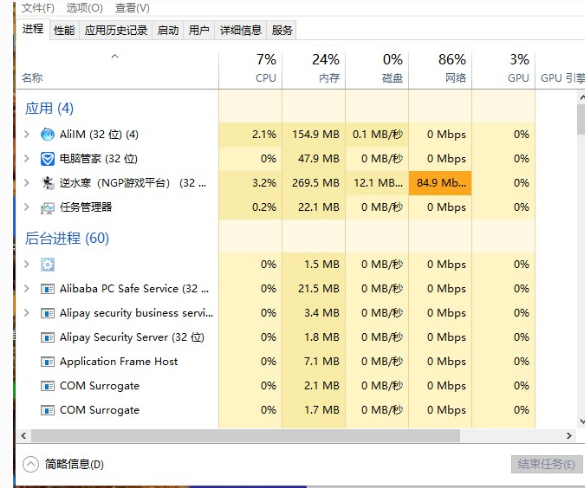Click horizontal scrollbar left arrow

click(x=24, y=435)
